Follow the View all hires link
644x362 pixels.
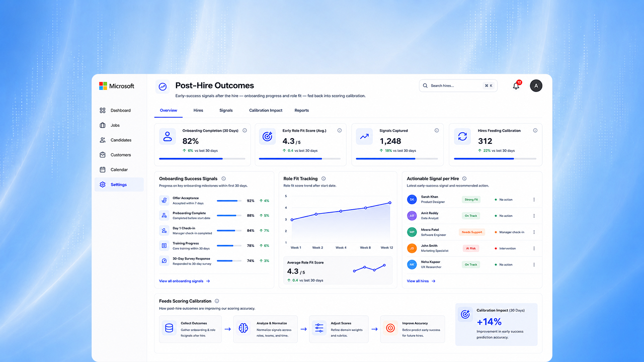tap(421, 281)
